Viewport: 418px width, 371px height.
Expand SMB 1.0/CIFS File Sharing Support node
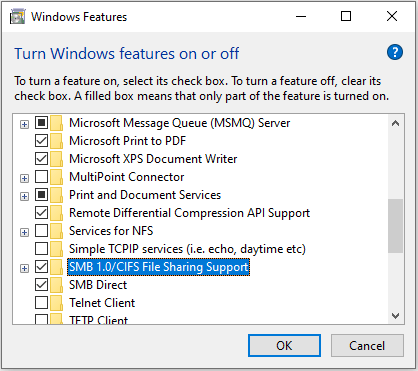(24, 268)
